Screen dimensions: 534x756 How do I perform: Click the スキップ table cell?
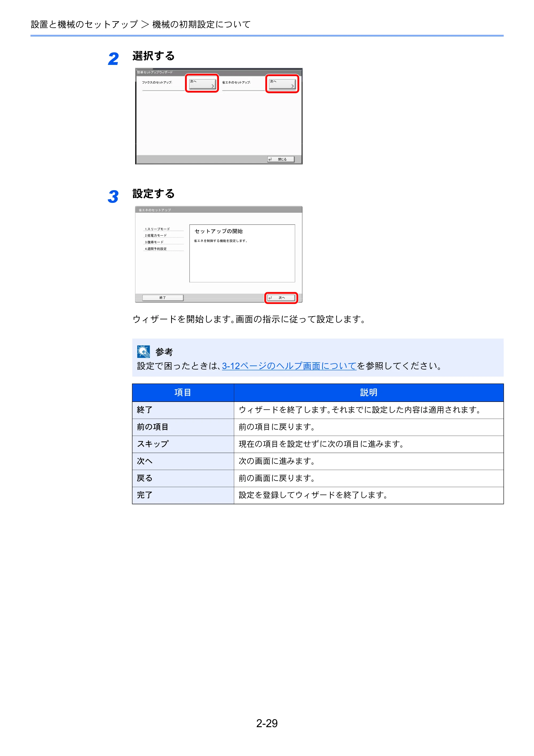tap(183, 444)
